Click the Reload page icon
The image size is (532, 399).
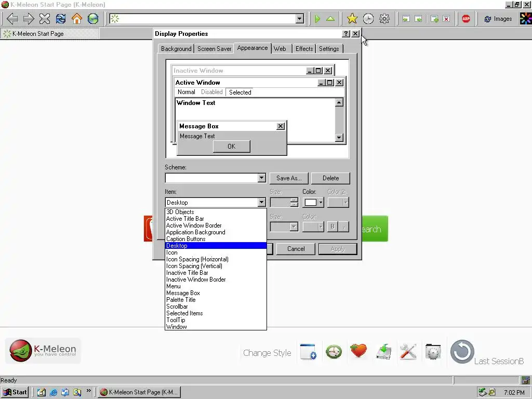coord(61,19)
